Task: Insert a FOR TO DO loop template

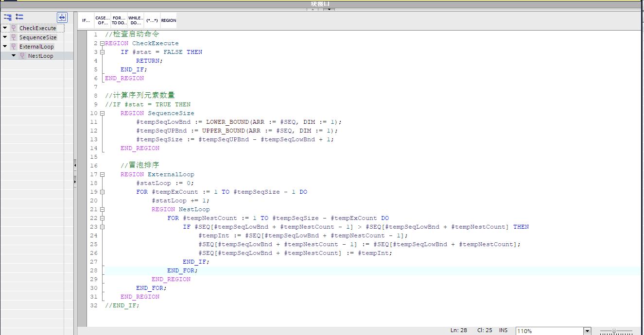Action: pyautogui.click(x=119, y=20)
